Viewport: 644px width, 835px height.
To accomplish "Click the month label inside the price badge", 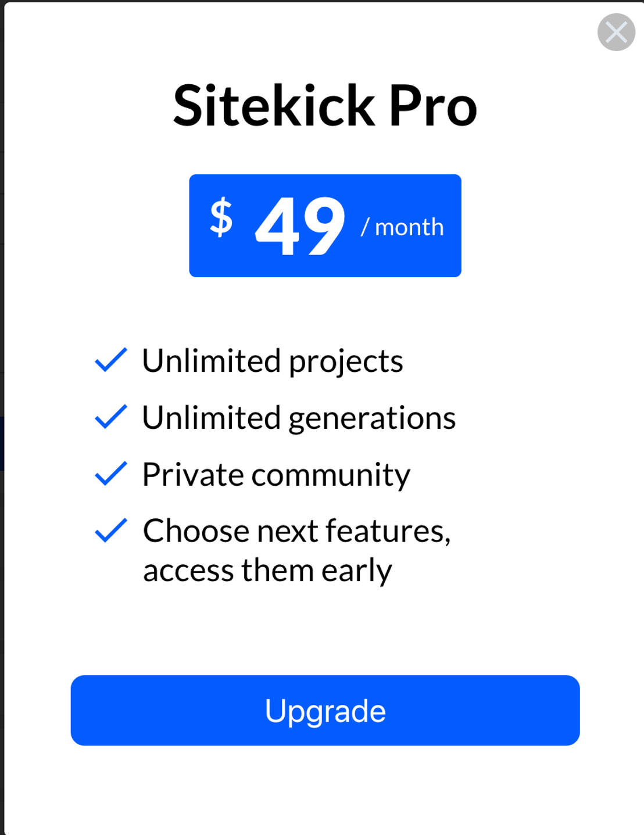I will coord(403,228).
